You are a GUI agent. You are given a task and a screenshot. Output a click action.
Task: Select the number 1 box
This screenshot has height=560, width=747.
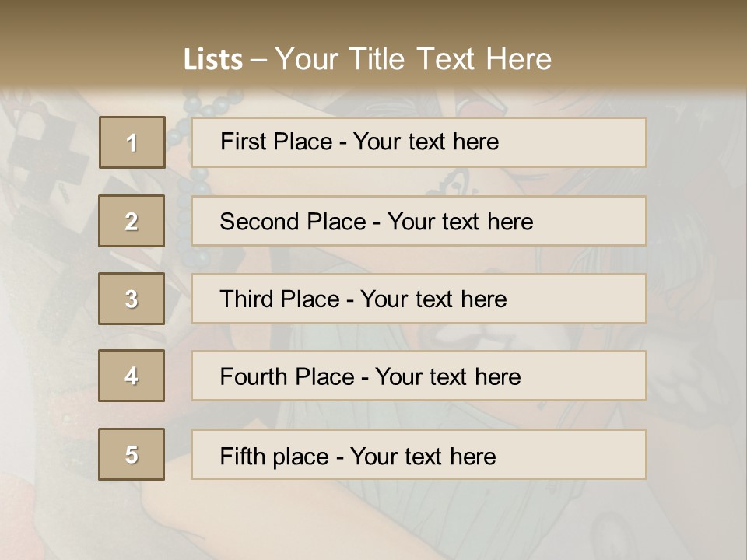(132, 142)
